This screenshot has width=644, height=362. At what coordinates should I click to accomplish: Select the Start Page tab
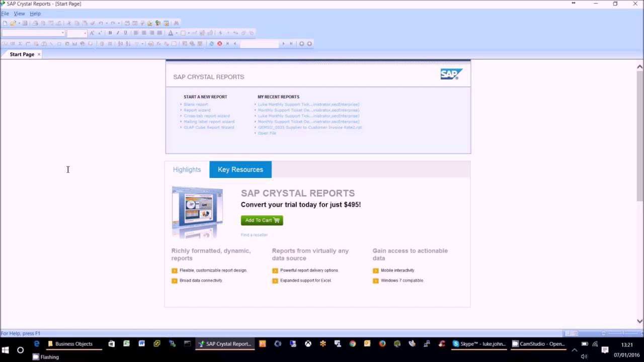point(22,54)
